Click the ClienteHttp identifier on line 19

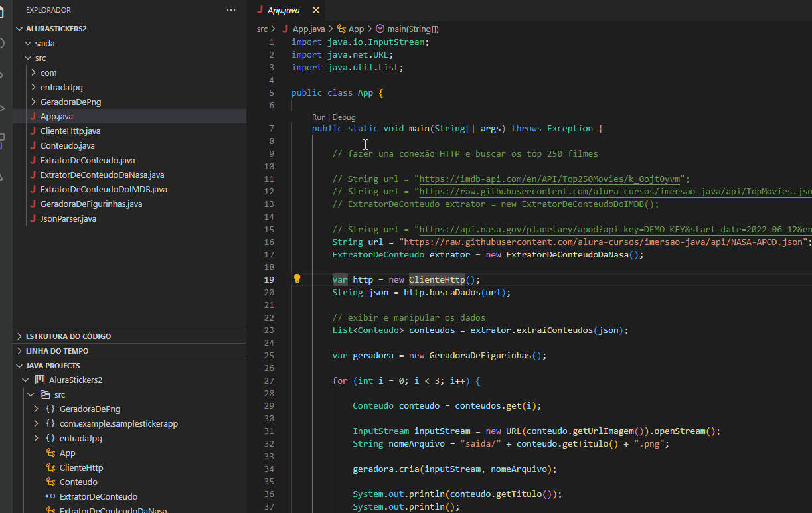(x=437, y=279)
